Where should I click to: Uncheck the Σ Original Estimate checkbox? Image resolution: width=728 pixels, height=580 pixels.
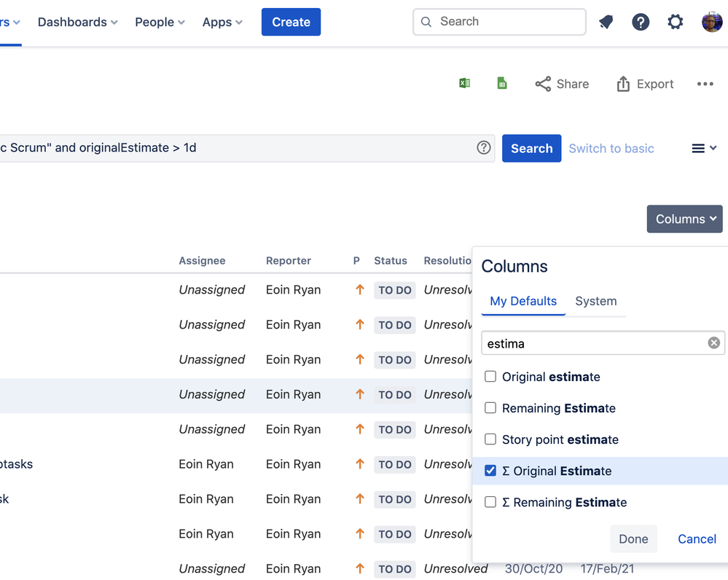point(490,471)
